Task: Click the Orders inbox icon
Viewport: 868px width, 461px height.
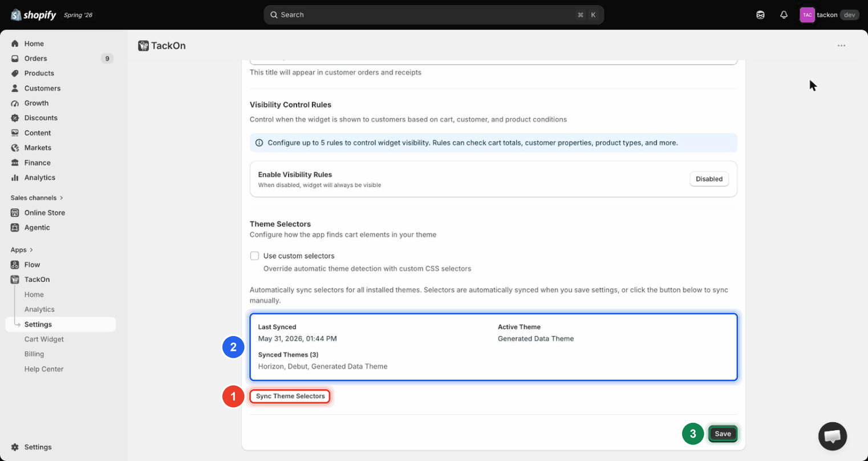Action: [15, 58]
